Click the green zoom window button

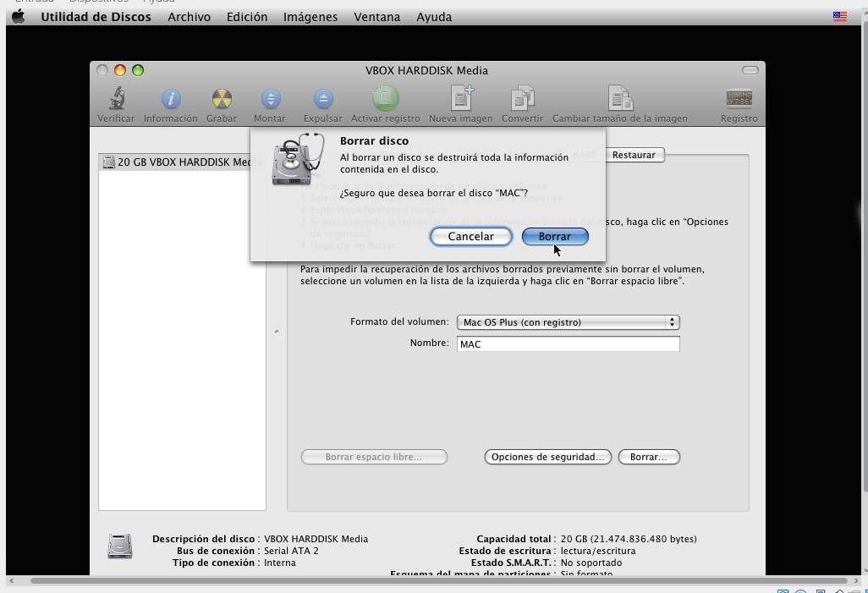click(138, 70)
